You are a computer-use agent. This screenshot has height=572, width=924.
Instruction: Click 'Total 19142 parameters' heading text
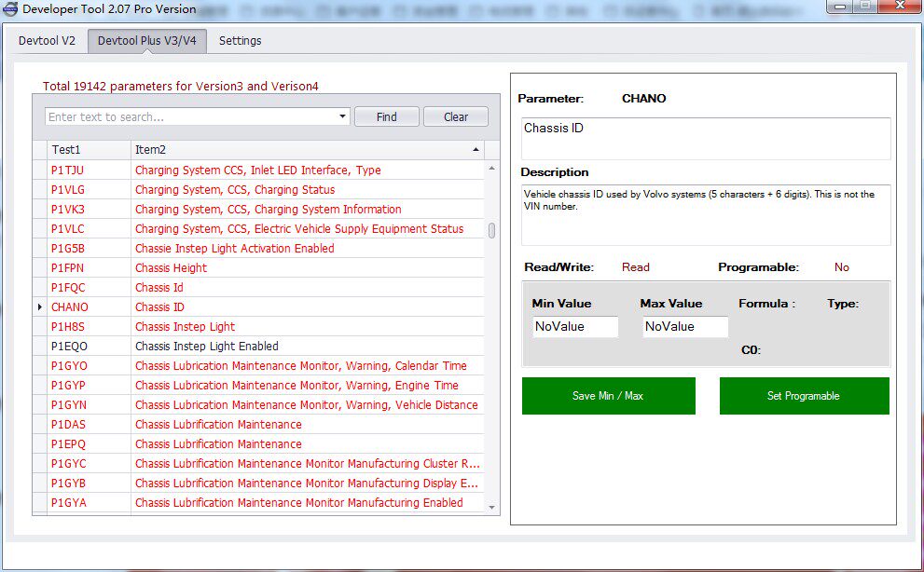tap(180, 86)
